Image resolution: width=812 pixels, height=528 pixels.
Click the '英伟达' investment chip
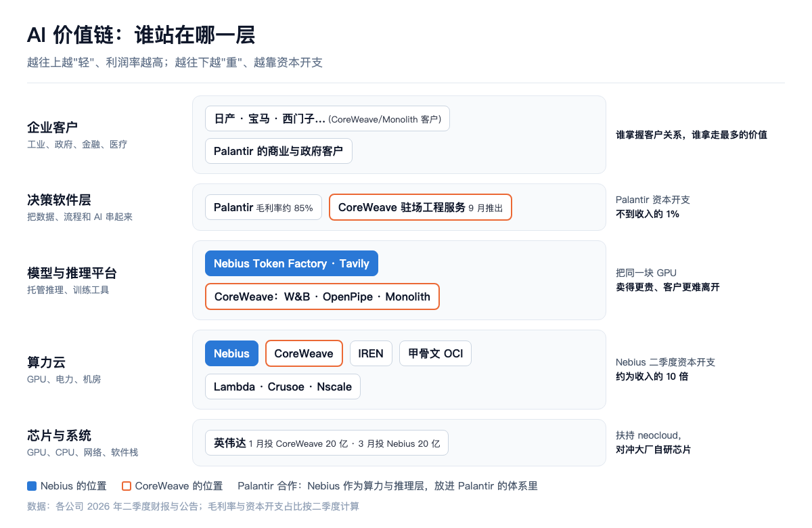pyautogui.click(x=327, y=443)
